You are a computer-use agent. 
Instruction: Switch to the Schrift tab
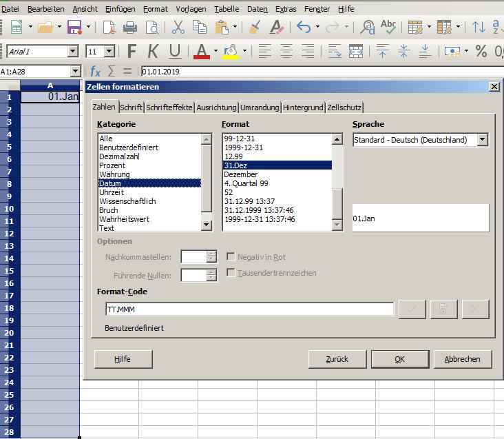[x=131, y=108]
